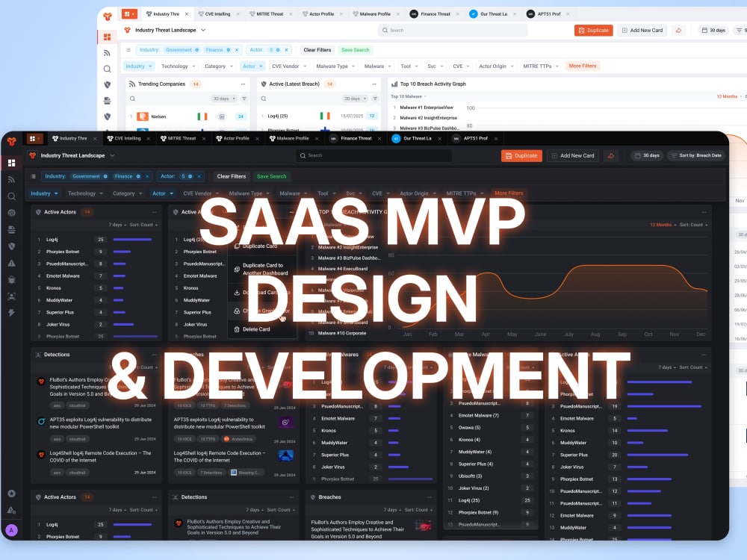Open three-dot menu on top Active Actors card in dark window
The width and height of the screenshot is (747, 560).
click(154, 212)
